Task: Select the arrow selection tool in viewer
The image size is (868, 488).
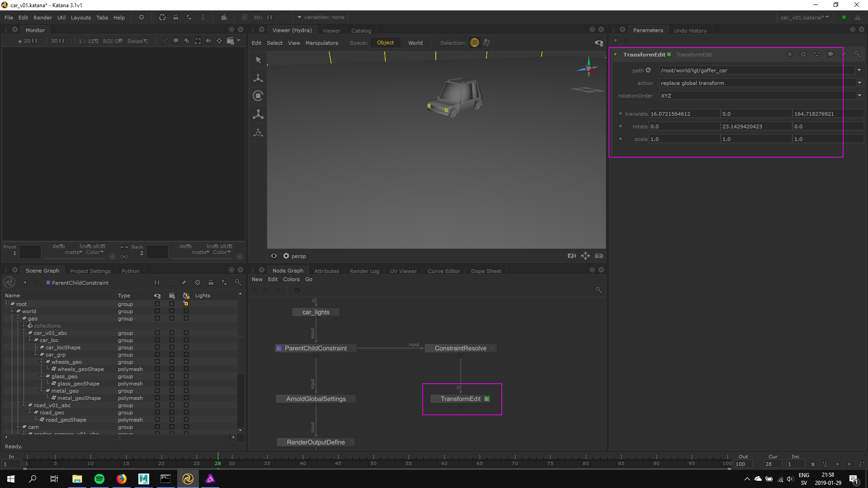Action: (258, 60)
